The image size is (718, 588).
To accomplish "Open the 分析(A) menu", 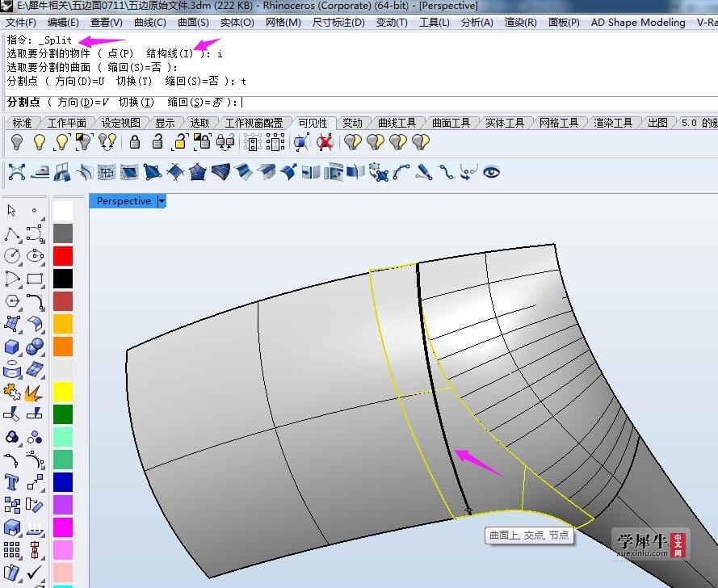I will pyautogui.click(x=477, y=23).
